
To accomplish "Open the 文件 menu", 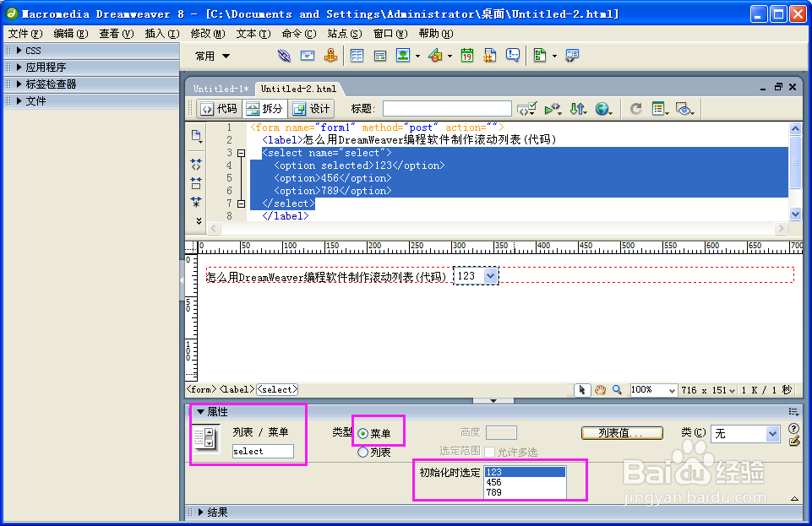I will (25, 34).
